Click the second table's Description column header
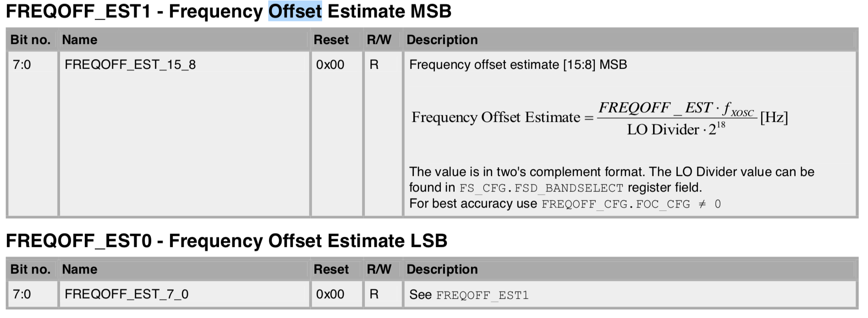 (442, 269)
